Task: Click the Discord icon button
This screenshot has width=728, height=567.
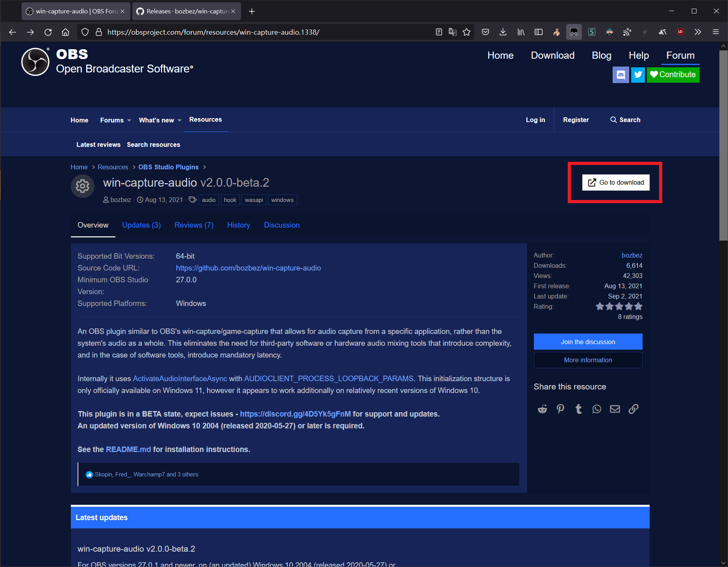Action: 621,75
